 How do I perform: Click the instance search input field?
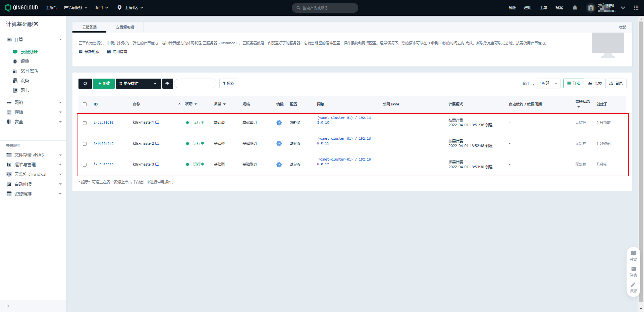pos(195,84)
